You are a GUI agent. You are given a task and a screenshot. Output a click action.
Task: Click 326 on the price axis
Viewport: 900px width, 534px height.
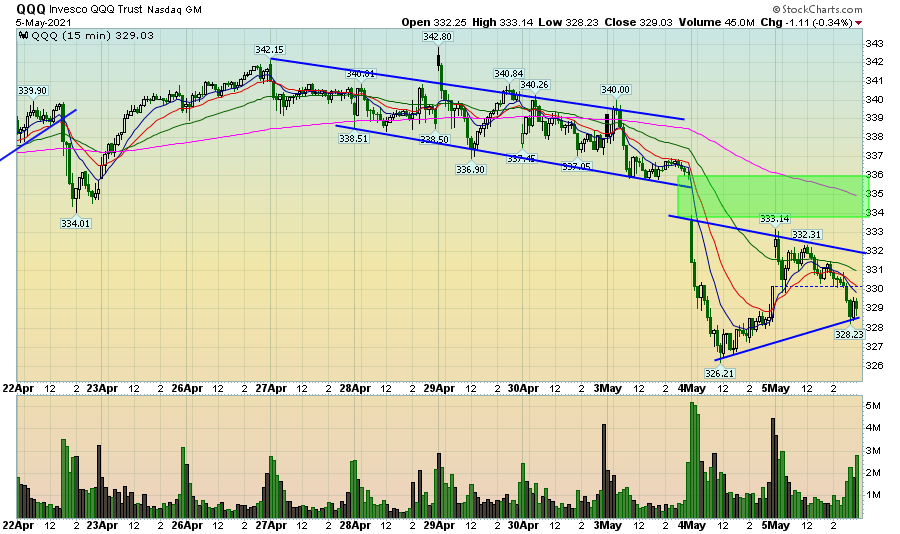(874, 366)
